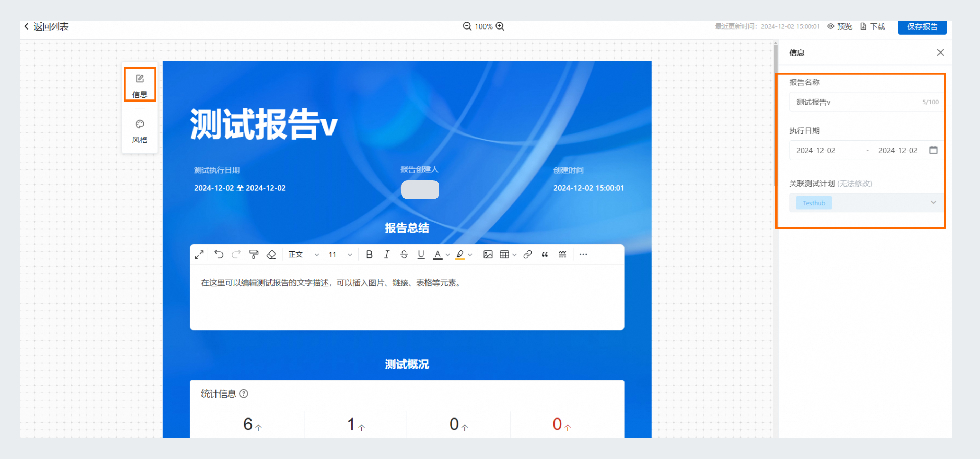The image size is (980, 459).
Task: Click the clear formatting eraser icon
Action: tap(271, 255)
